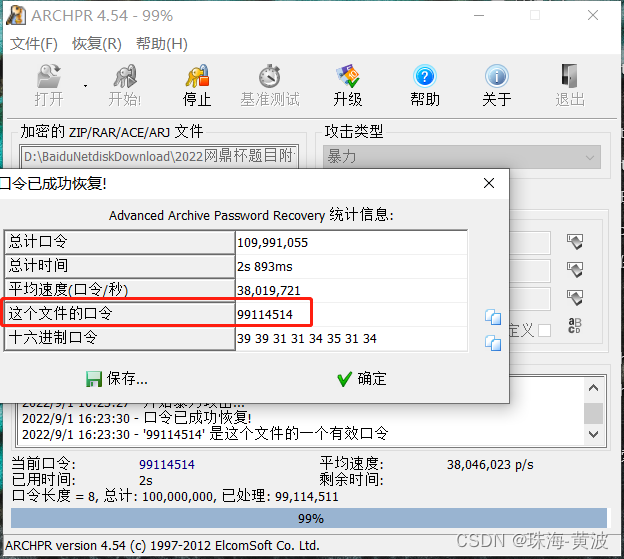Click the ARCHPR app icon in title bar
The image size is (624, 559).
click(17, 16)
